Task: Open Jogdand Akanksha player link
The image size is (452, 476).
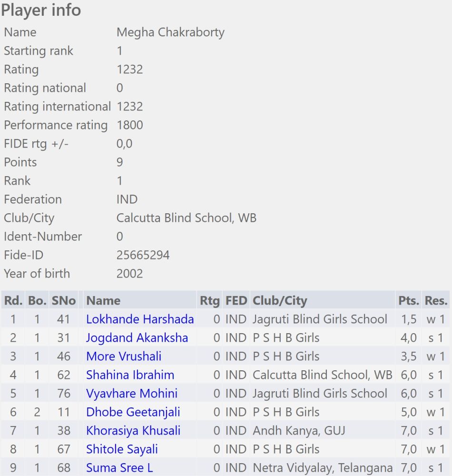Action: 137,337
